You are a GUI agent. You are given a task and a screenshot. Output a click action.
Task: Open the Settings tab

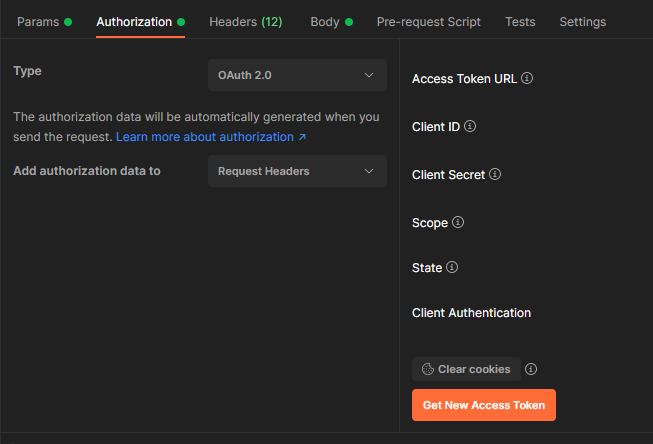pyautogui.click(x=583, y=21)
